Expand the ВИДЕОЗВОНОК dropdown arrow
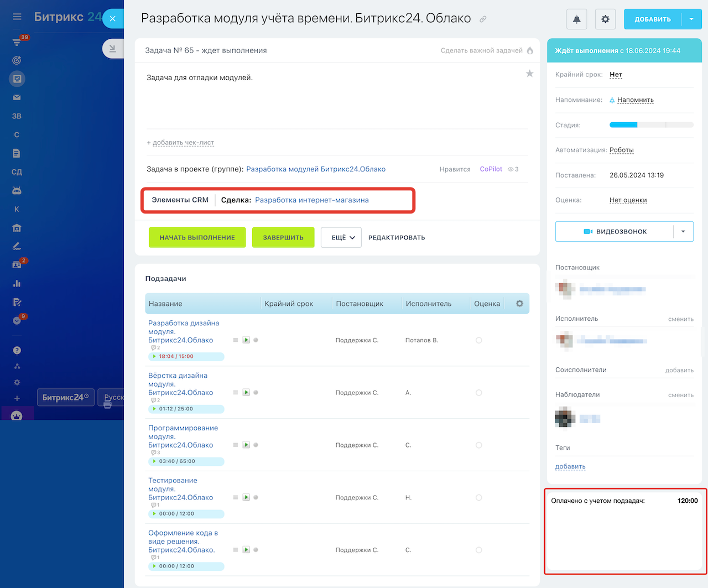Image resolution: width=708 pixels, height=588 pixels. tap(683, 232)
